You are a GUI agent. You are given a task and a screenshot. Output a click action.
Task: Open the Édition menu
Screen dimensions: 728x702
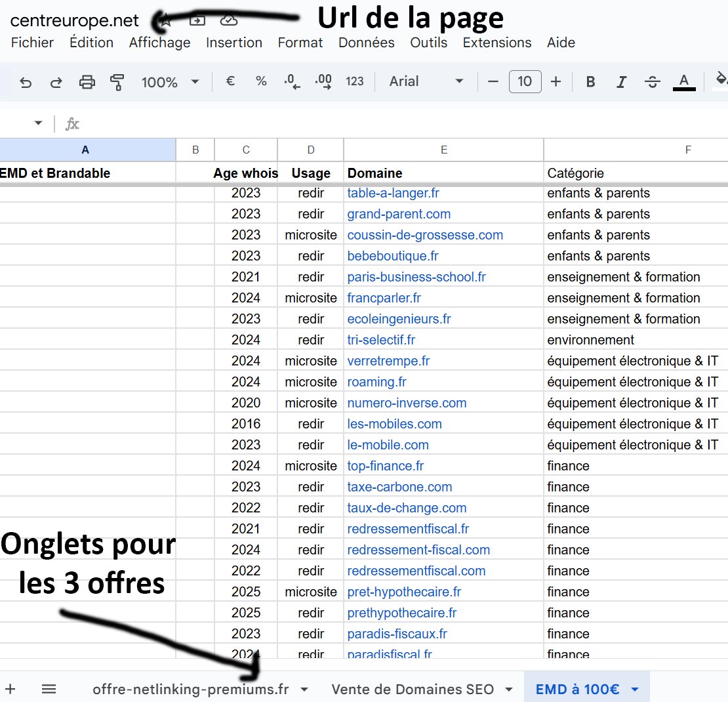(x=91, y=43)
